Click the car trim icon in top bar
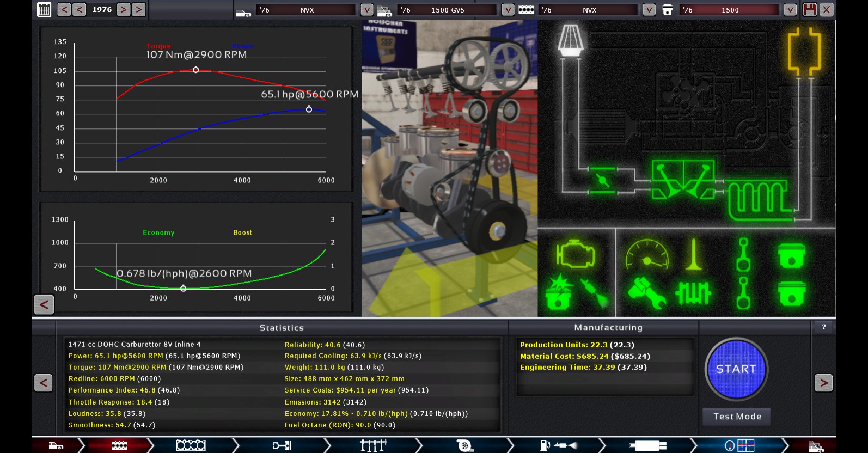Screen dimensions: 868x453 tap(384, 10)
